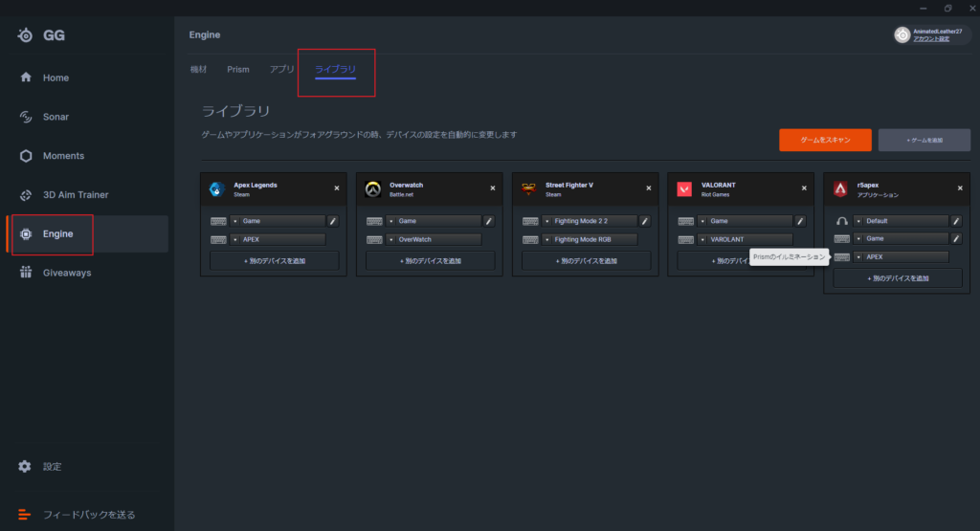980x531 pixels.
Task: Click the Apex Legends game icon
Action: click(x=217, y=188)
